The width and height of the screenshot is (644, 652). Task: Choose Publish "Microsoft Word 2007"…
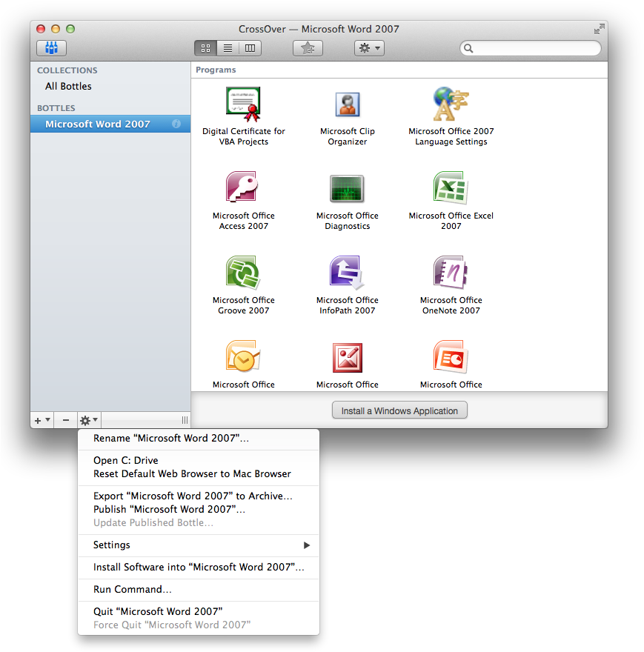pos(199,509)
